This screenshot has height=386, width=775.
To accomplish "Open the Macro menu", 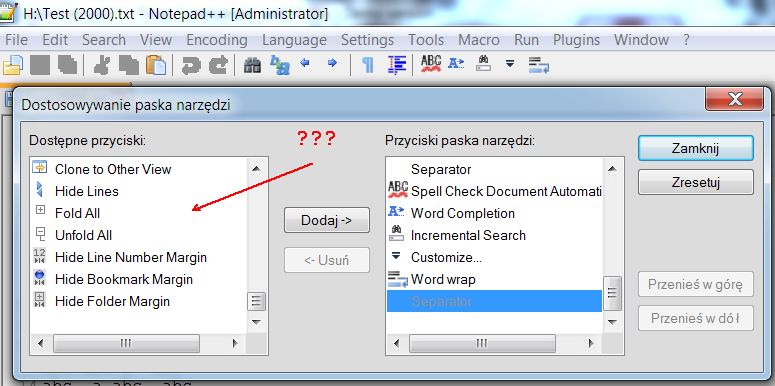I will pyautogui.click(x=479, y=40).
